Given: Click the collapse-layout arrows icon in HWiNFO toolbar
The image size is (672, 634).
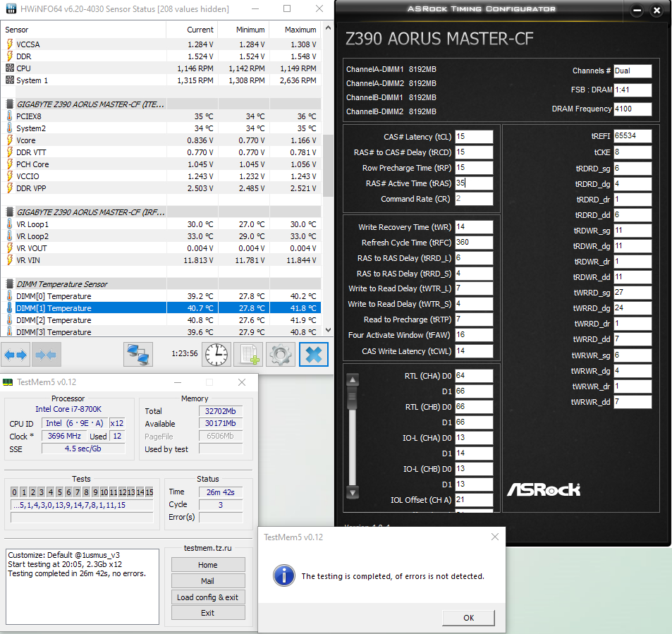Looking at the screenshot, I should point(46,355).
